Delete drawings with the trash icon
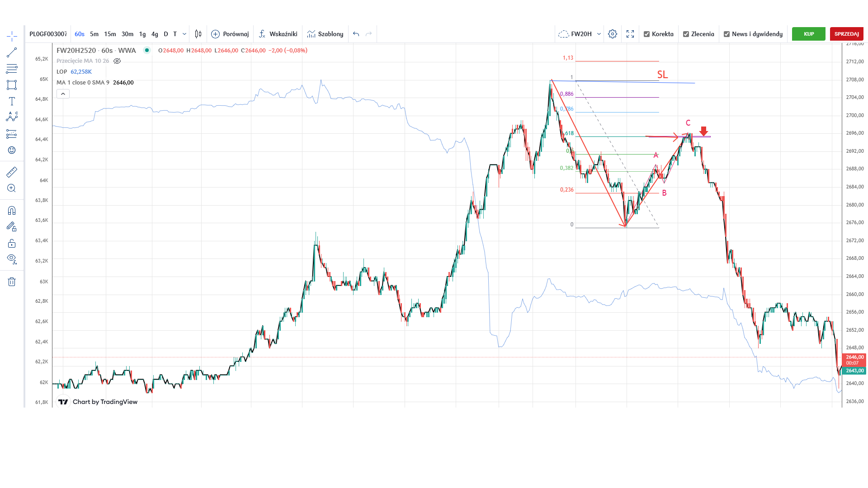 tap(12, 282)
